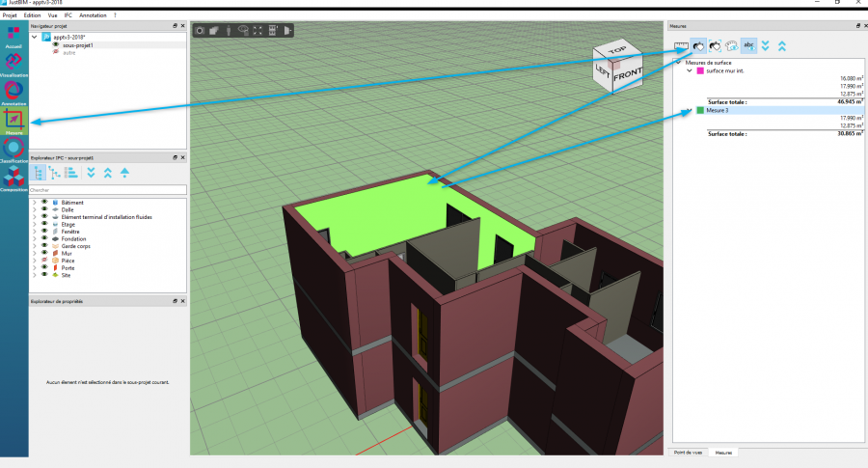This screenshot has width=868, height=468.
Task: Open the IFC menu
Action: pos(68,15)
